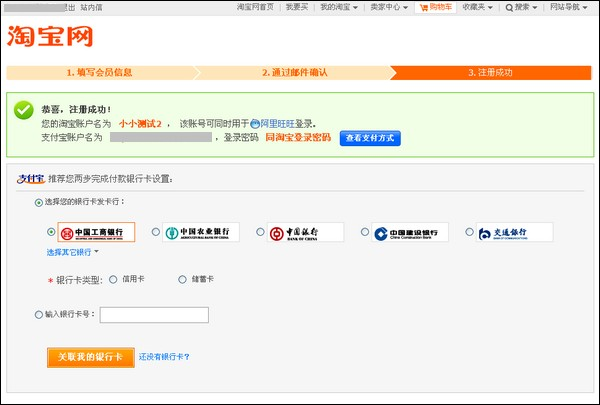Open the 我的淘宝 dropdown menu

click(339, 7)
